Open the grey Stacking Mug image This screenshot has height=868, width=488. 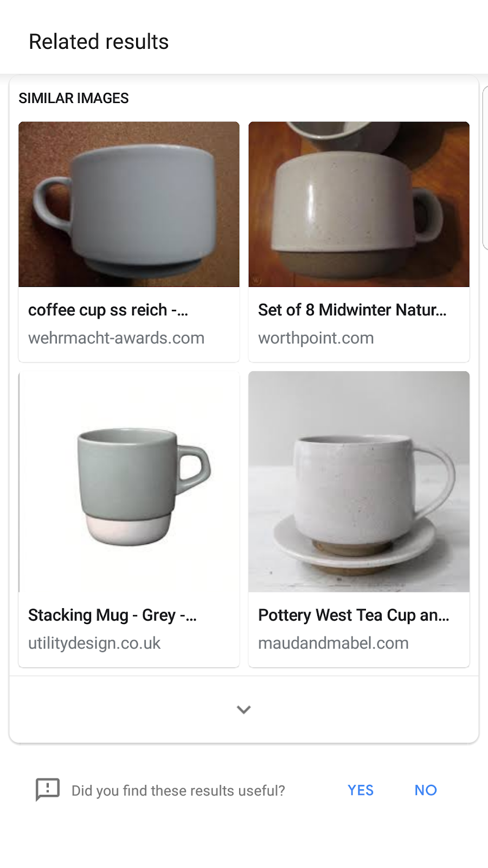tap(129, 482)
